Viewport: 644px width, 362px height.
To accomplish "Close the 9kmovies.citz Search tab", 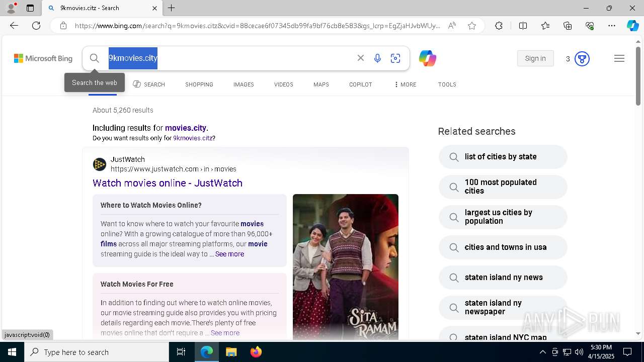I will coord(155,8).
